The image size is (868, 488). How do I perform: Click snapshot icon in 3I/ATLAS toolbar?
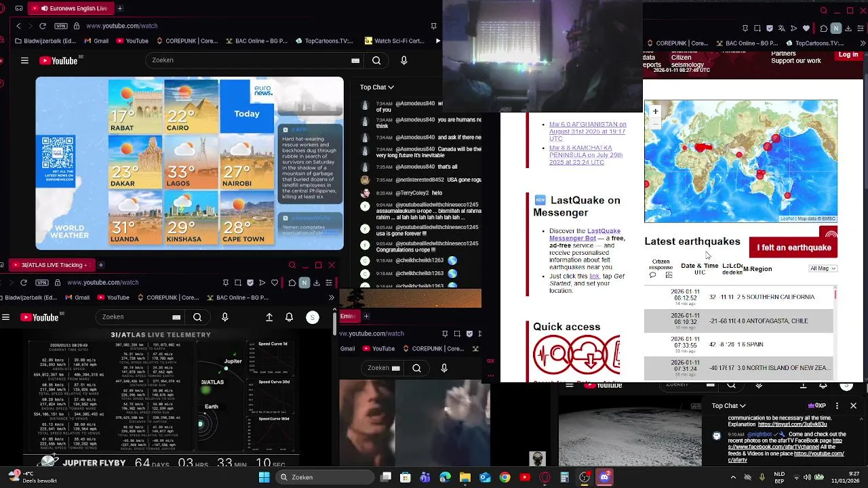[238, 283]
